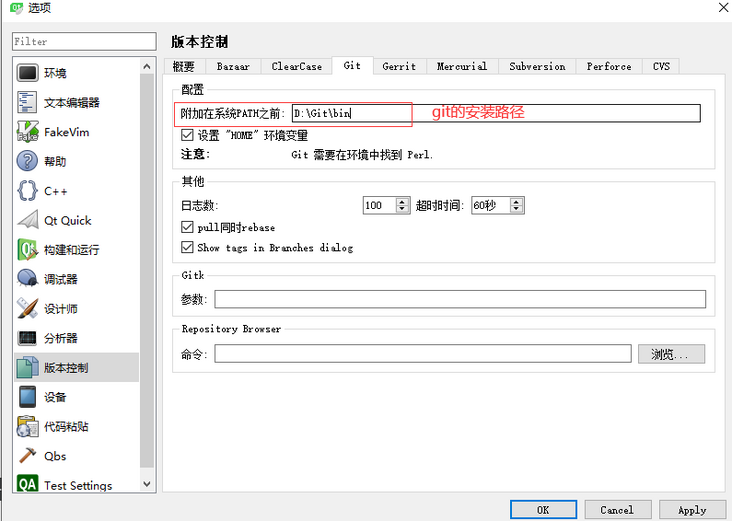Click the Gitk 参数 arguments field

click(460, 299)
